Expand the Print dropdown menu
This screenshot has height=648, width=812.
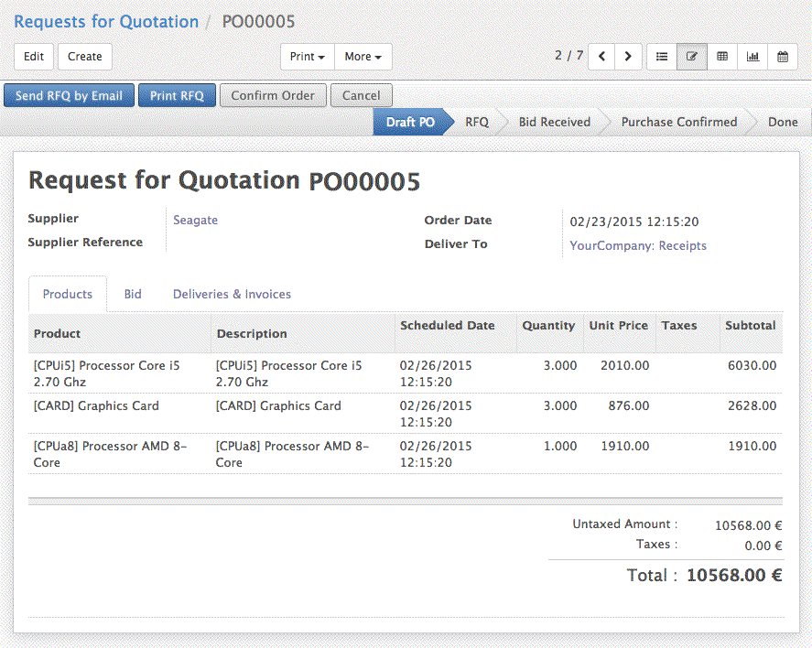click(308, 57)
